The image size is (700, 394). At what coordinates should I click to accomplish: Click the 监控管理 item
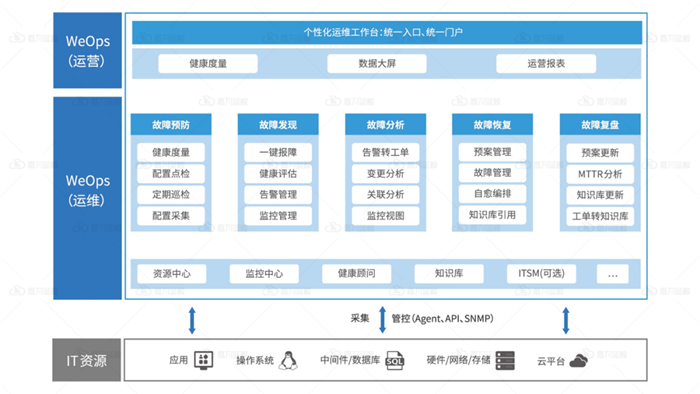click(278, 216)
